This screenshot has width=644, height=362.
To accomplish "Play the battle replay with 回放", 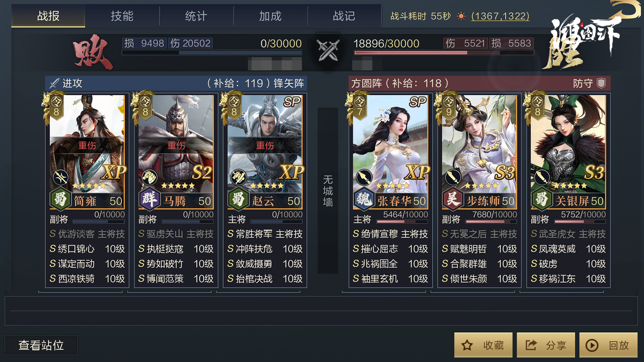I will [608, 345].
